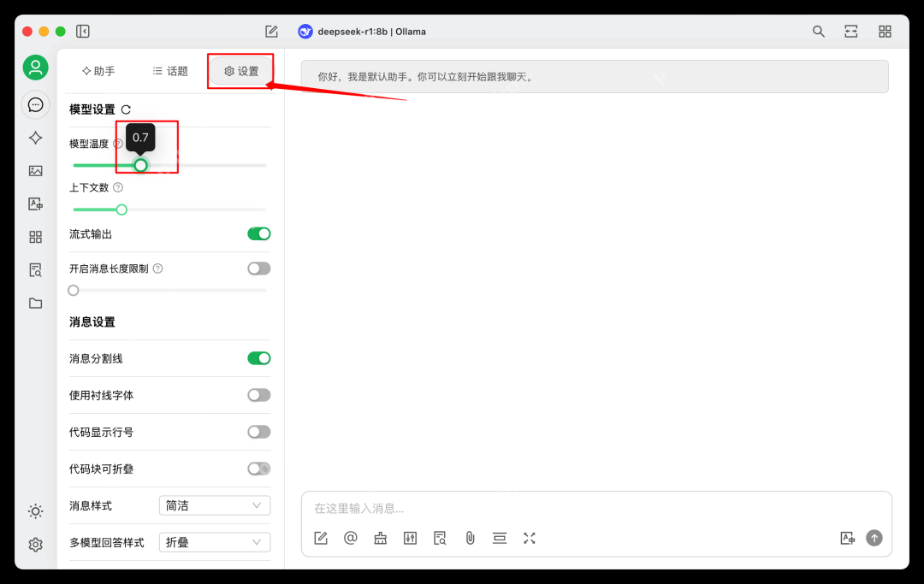
Task: Click the 模型温度 slider handle
Action: (x=140, y=165)
